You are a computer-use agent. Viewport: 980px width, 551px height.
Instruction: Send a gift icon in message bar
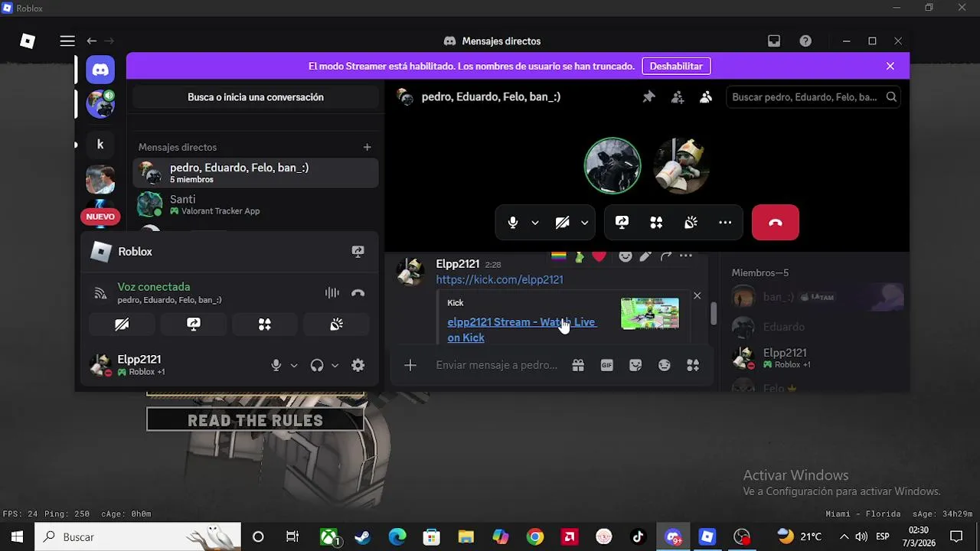[x=578, y=366]
